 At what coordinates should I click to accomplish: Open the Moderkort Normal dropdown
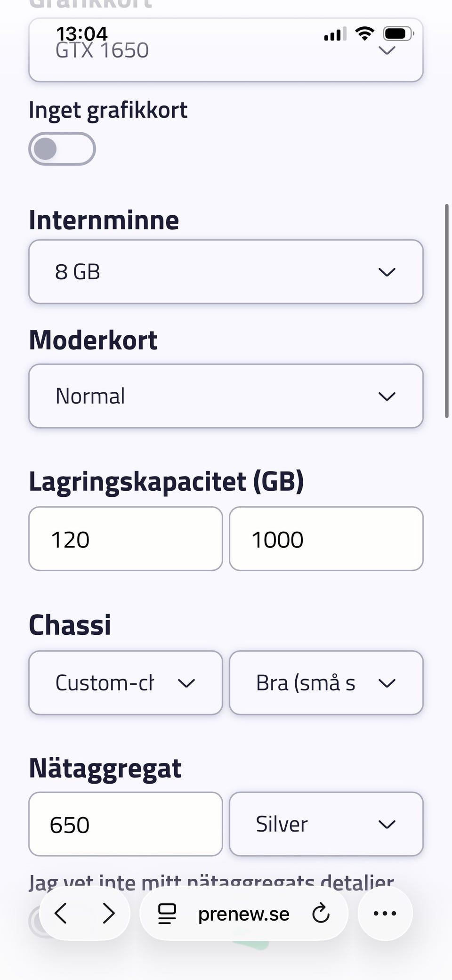[x=226, y=396]
